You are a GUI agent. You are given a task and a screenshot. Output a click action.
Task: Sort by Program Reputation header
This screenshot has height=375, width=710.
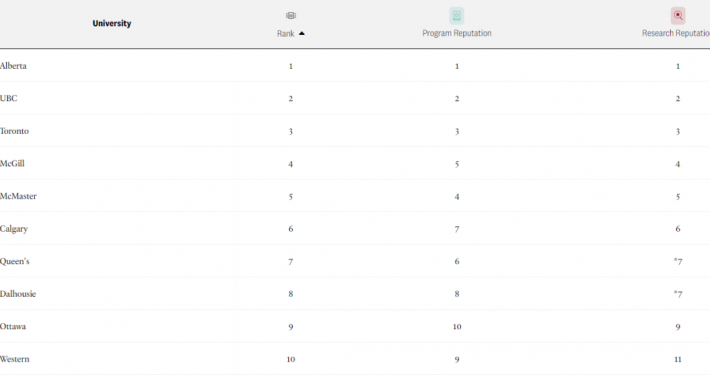(456, 33)
